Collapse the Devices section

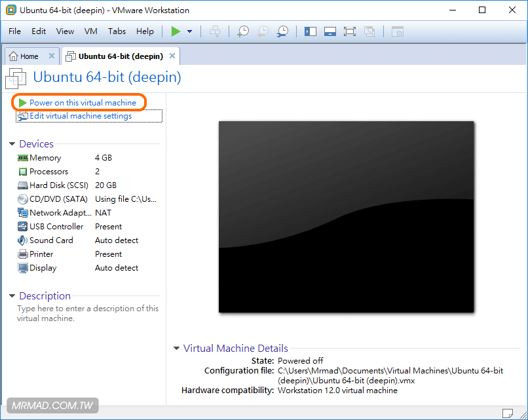[x=12, y=144]
